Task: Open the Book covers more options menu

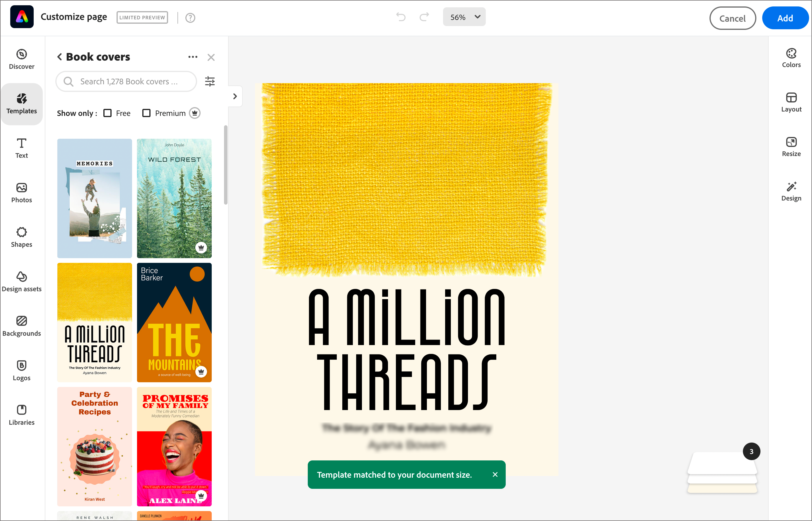Action: [193, 57]
